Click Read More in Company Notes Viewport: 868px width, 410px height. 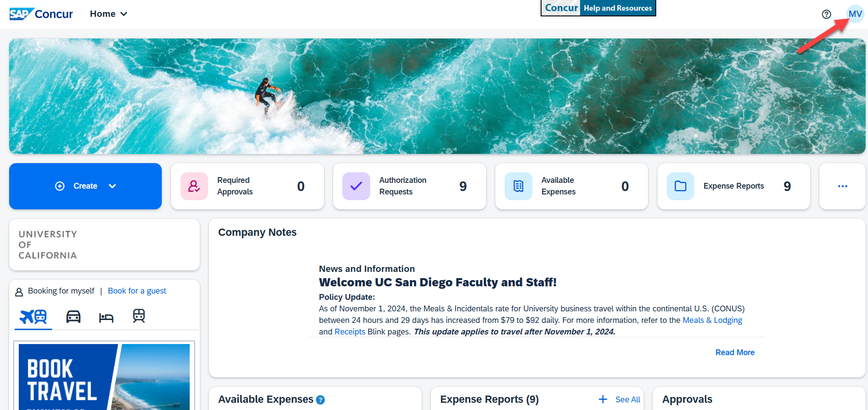pyautogui.click(x=735, y=352)
